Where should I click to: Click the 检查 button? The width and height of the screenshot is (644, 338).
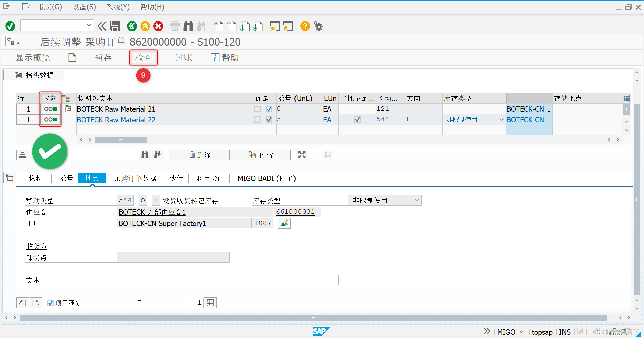click(144, 58)
